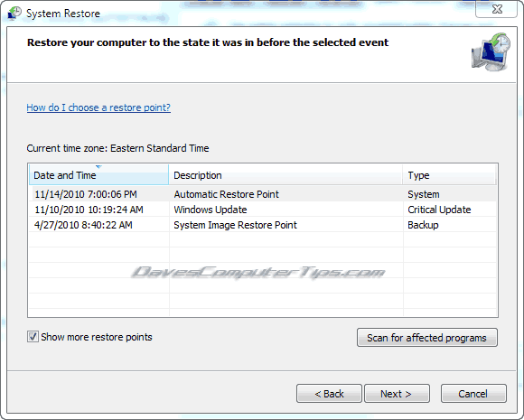The height and width of the screenshot is (420, 524).
Task: Select the 11/14/2010 Automatic Restore Point row
Action: pyautogui.click(x=263, y=194)
